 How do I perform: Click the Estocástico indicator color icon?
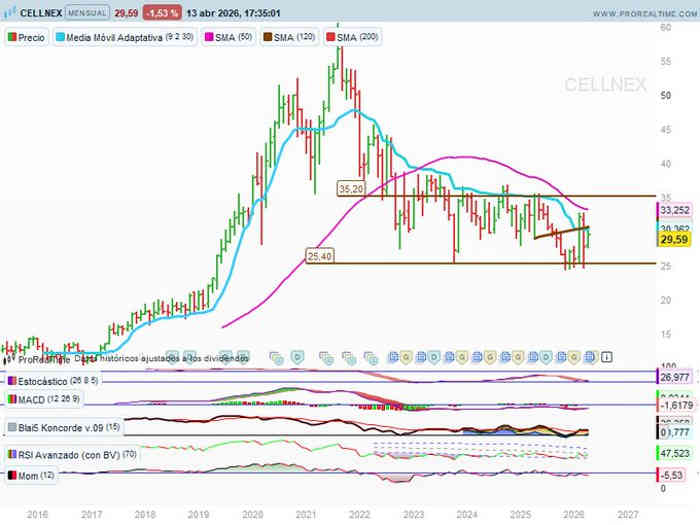click(12, 381)
